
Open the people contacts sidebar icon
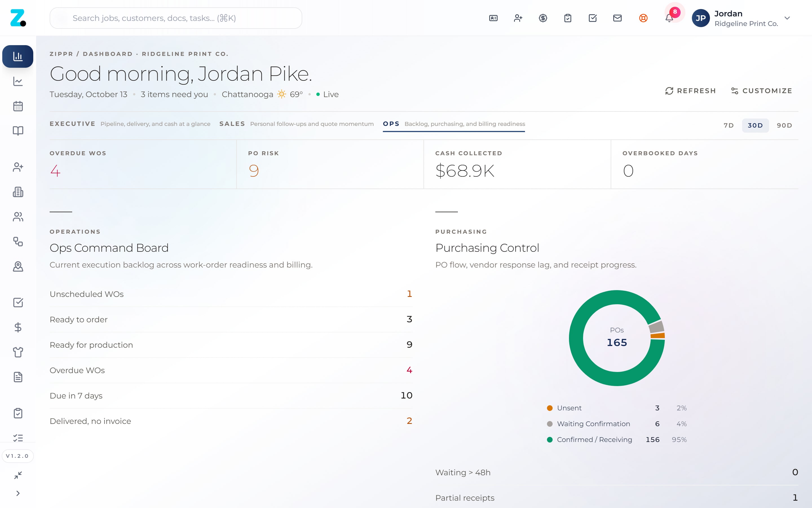pyautogui.click(x=18, y=217)
